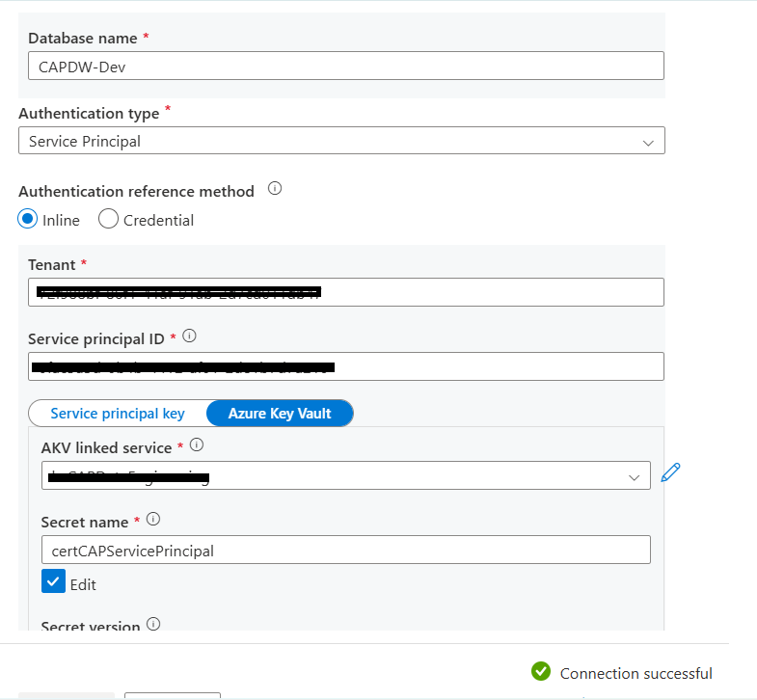Screen dimensions: 757x700
Task: Click Secret name field containing certCAPServicePrincipal
Action: [345, 550]
